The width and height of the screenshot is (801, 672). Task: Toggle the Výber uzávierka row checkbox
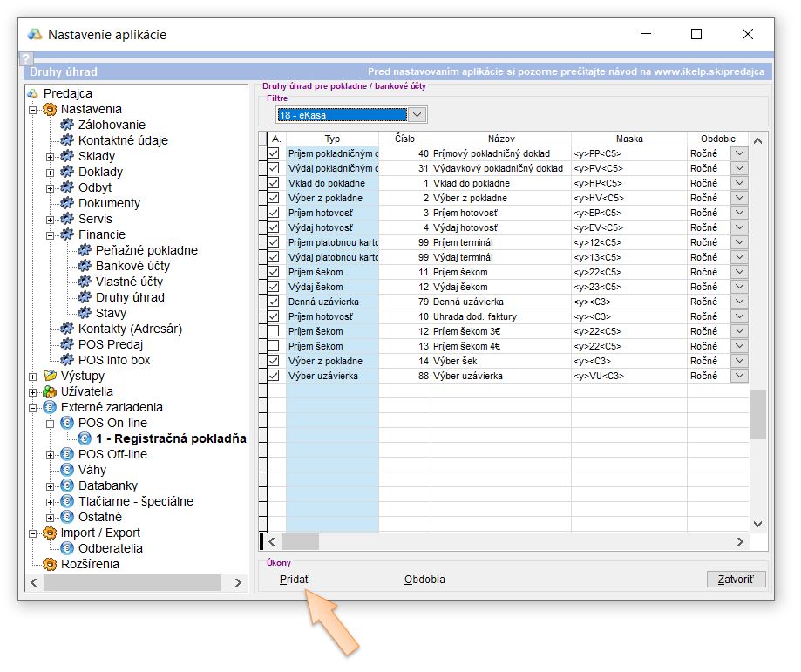[274, 376]
